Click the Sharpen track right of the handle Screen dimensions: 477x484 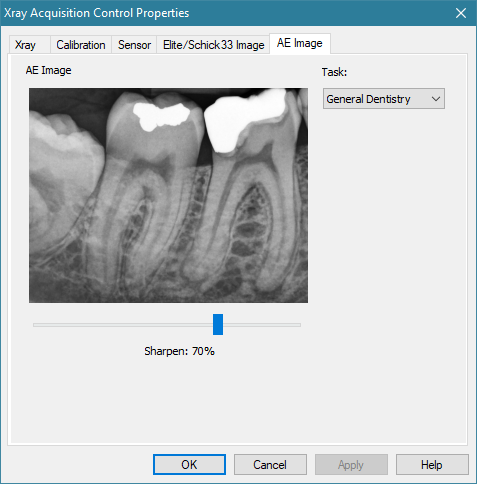tap(262, 325)
